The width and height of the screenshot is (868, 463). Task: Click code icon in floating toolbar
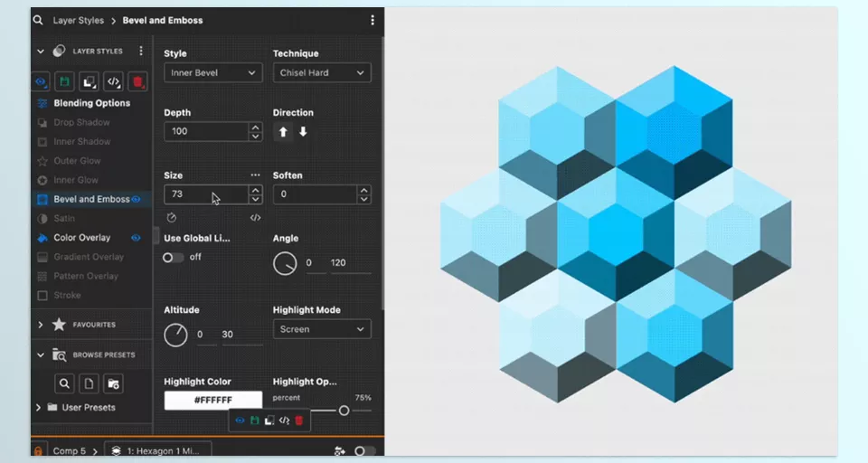click(x=284, y=420)
